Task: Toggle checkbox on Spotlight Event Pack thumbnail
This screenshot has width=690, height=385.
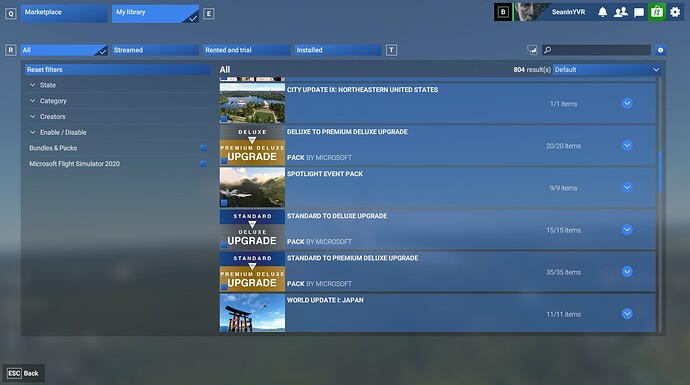Action: point(224,203)
